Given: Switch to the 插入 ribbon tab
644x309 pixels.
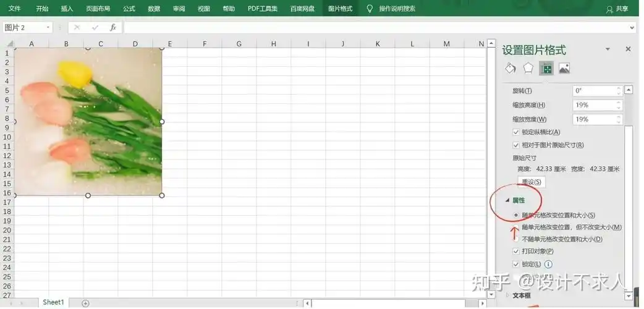Looking at the screenshot, I should [67, 8].
